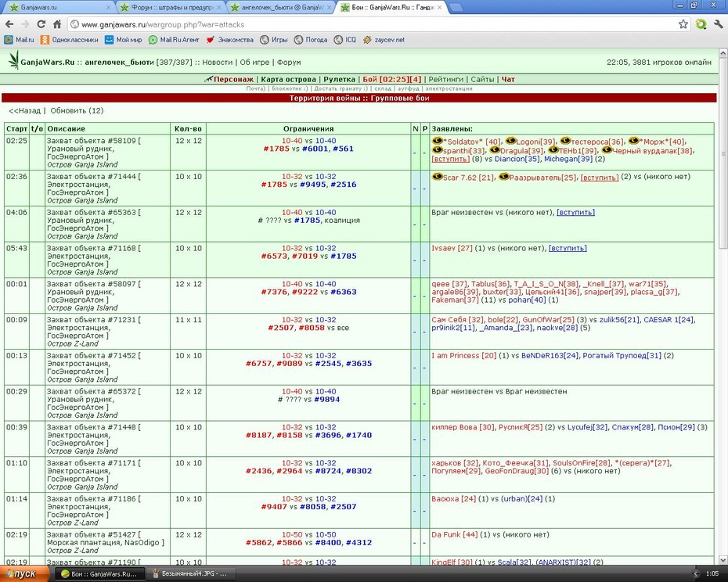Click the GanjaWars leaf logo
728x582 pixels.
[14, 60]
